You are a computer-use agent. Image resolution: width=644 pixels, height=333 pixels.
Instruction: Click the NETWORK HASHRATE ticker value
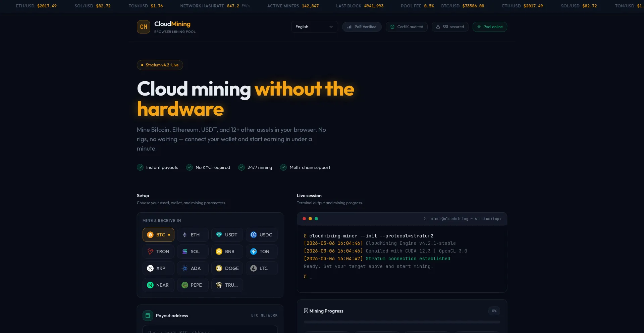(x=233, y=6)
